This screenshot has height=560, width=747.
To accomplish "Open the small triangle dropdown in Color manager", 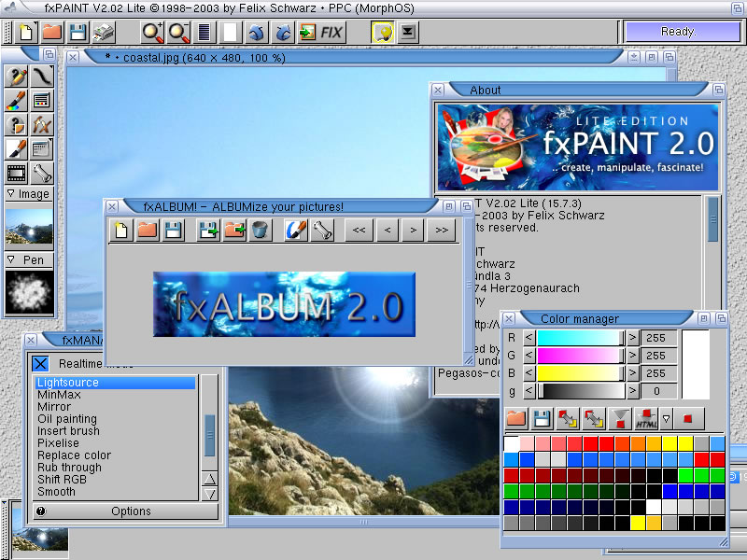I will tap(666, 419).
